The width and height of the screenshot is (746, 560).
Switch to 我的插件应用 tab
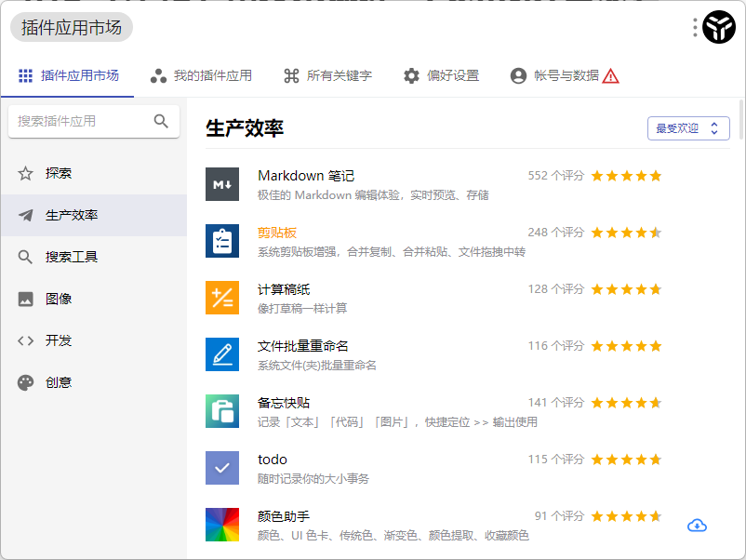pyautogui.click(x=201, y=75)
